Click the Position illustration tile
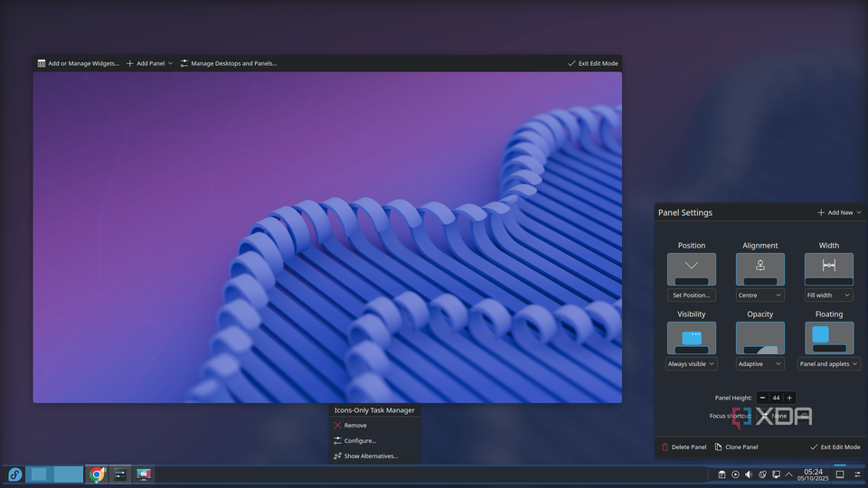 tap(692, 269)
